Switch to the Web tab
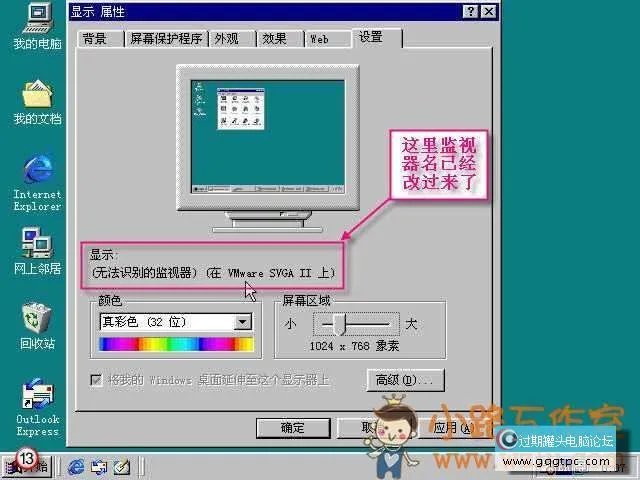640x480 pixels. (328, 39)
